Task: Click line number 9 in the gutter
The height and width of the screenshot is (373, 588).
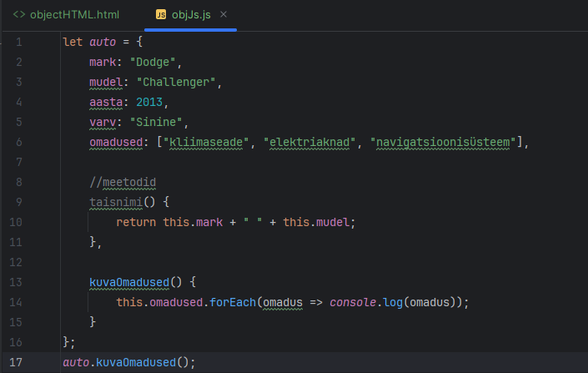Action: pyautogui.click(x=18, y=202)
